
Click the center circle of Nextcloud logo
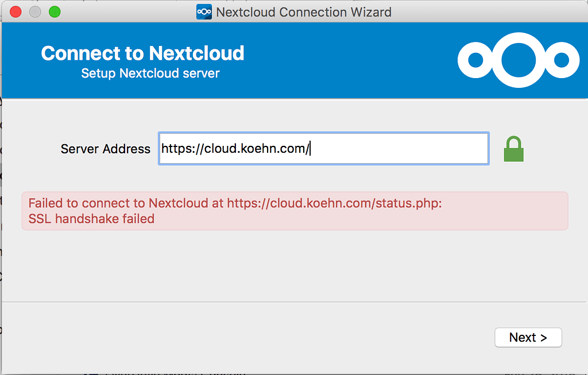click(x=519, y=60)
